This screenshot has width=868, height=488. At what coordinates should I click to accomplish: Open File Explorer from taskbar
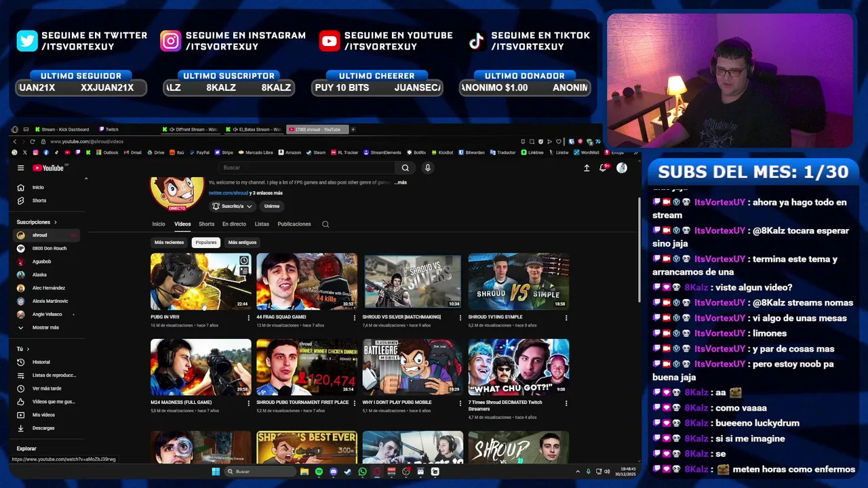tap(304, 471)
